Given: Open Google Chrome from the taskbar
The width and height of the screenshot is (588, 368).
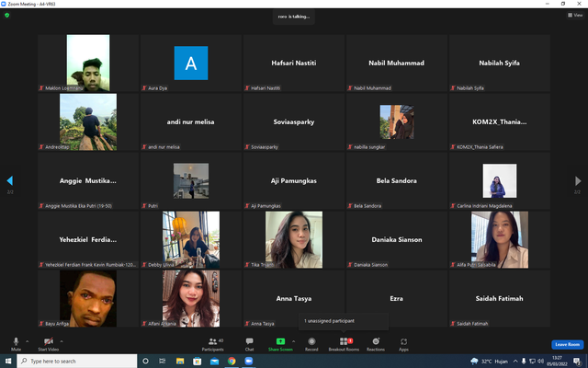Looking at the screenshot, I should click(232, 361).
